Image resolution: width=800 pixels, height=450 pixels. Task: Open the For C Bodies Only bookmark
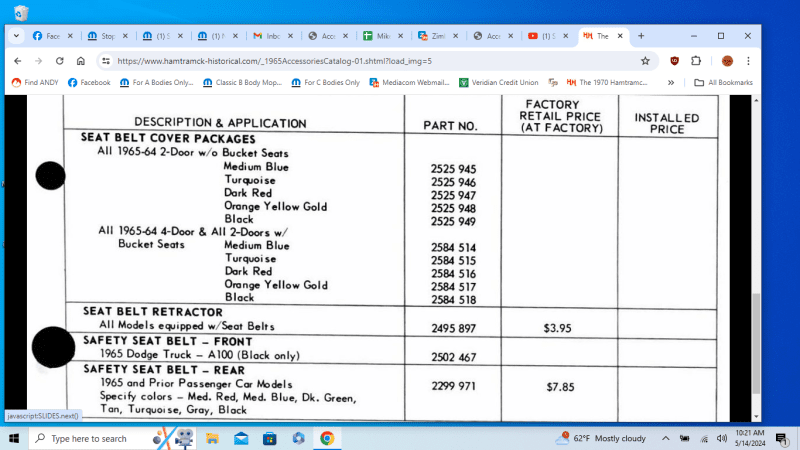tap(326, 83)
